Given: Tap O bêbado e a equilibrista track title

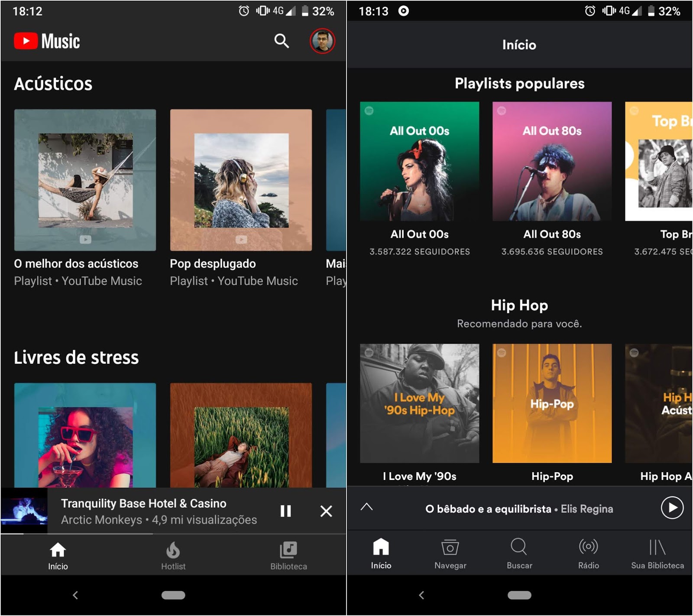Looking at the screenshot, I should [488, 509].
